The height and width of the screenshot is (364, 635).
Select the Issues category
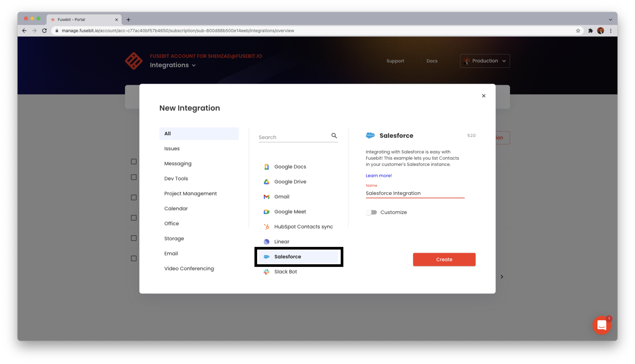199,149
